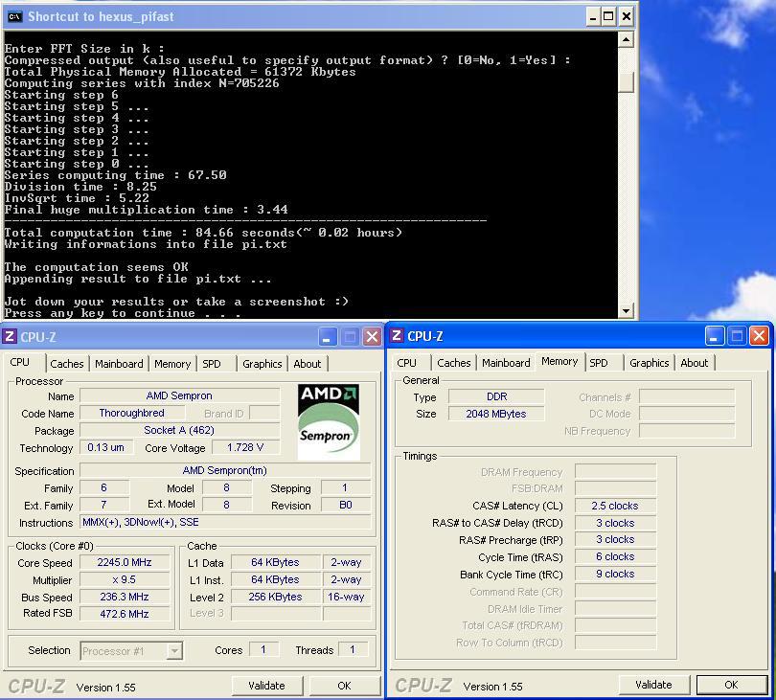Click OK in left CPU-Z window

345,686
